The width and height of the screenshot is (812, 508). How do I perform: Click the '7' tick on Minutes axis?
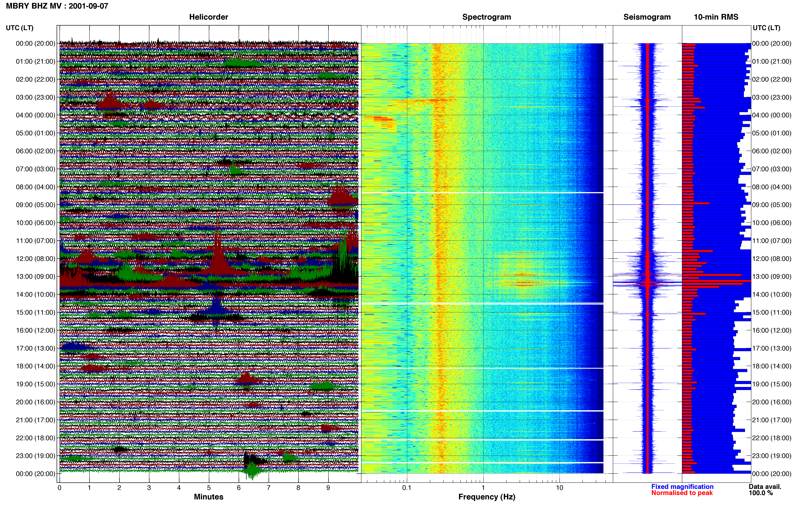[x=269, y=488]
